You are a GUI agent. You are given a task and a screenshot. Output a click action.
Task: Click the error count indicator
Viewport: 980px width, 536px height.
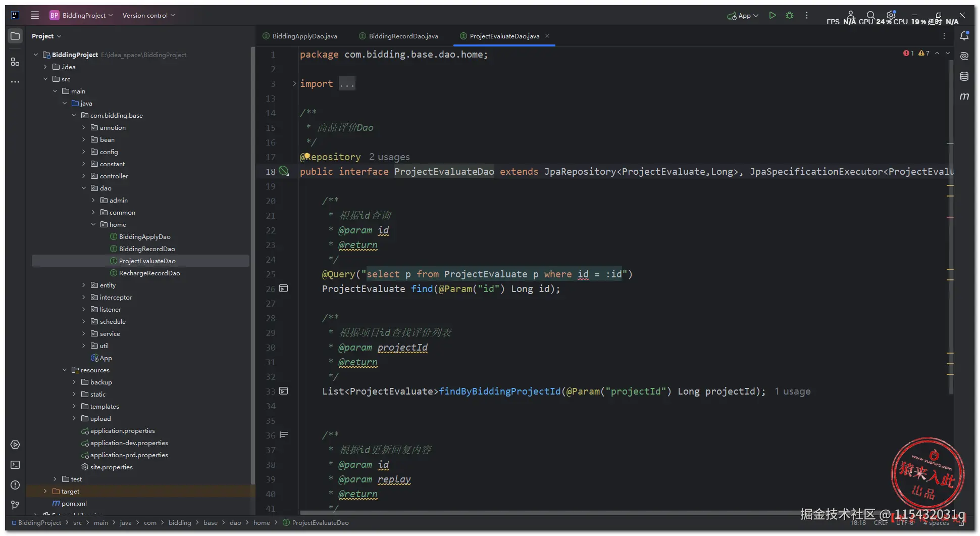click(909, 53)
